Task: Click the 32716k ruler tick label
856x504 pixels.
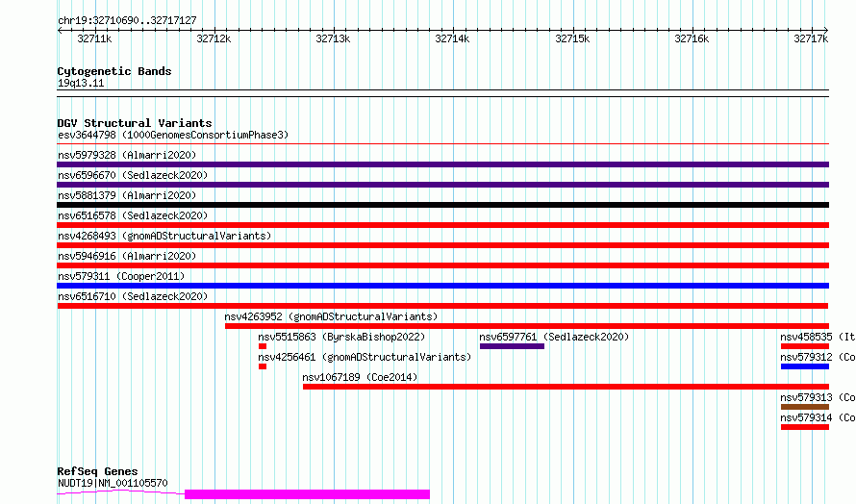Action: pyautogui.click(x=692, y=38)
